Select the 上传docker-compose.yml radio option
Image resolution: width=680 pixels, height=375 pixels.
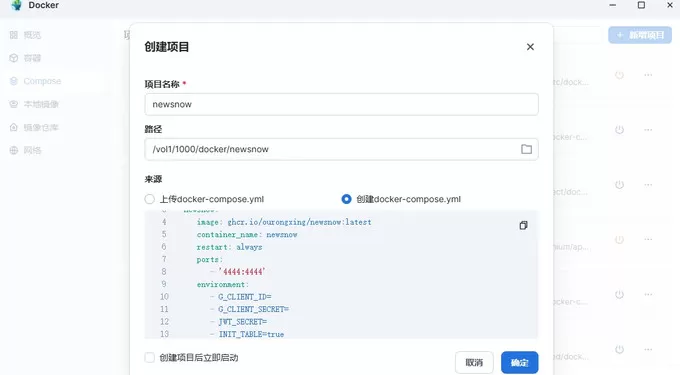coord(150,199)
